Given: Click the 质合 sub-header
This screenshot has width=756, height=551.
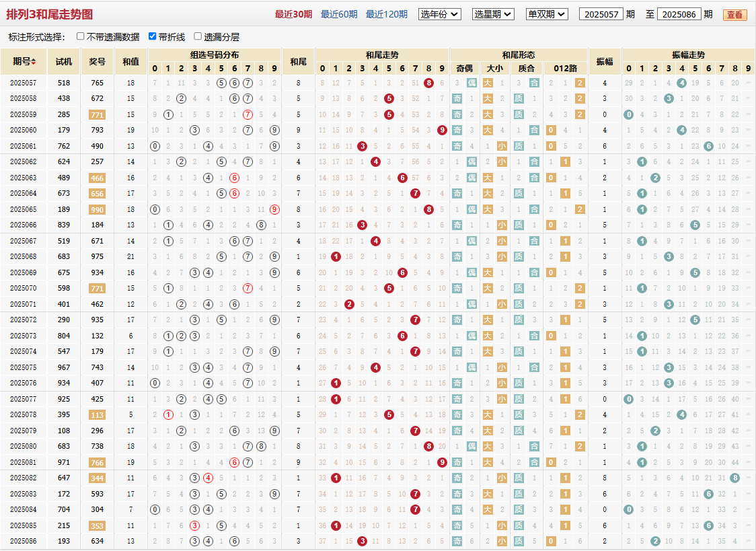Looking at the screenshot, I should (x=527, y=69).
